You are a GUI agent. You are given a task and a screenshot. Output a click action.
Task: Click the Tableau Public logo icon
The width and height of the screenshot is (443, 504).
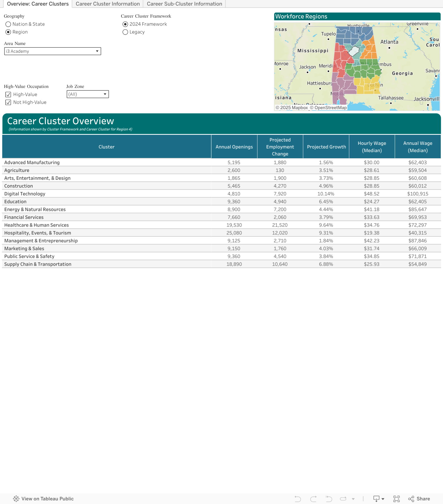tap(16, 499)
